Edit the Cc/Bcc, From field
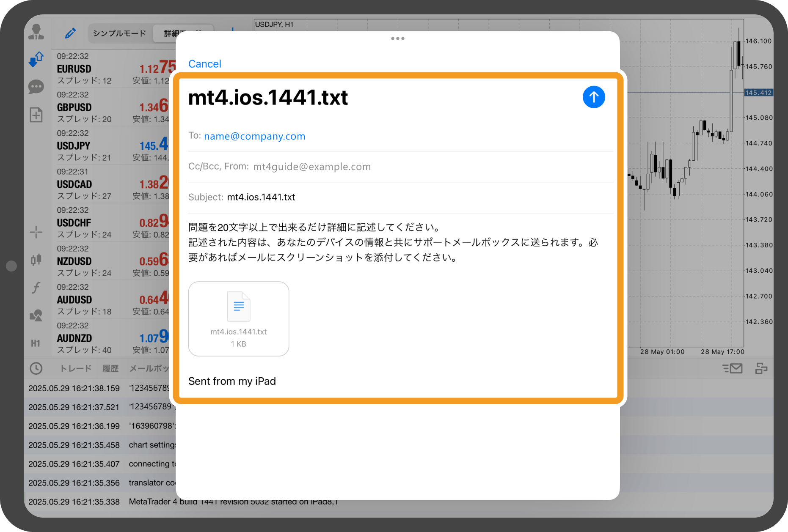This screenshot has width=788, height=532. point(400,167)
